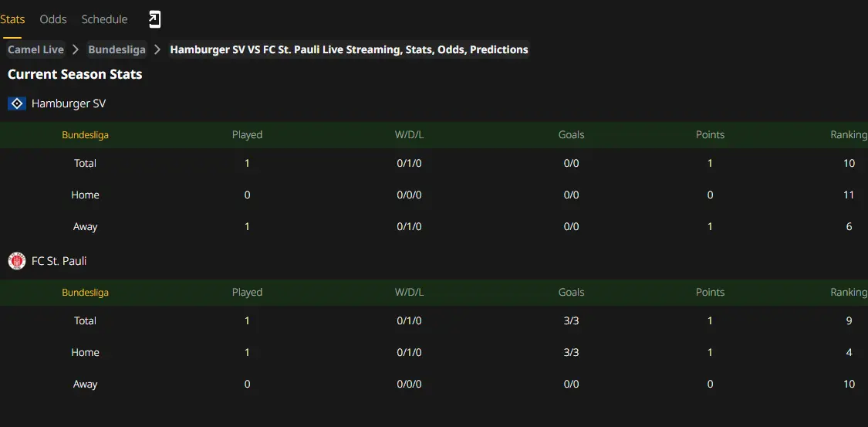Select Hamburger SV Home stats row

(434, 195)
